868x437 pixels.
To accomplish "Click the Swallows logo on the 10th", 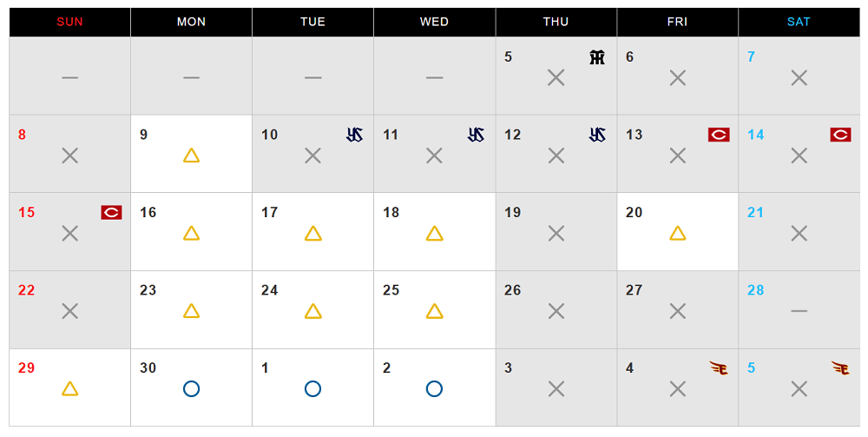I will coord(354,135).
